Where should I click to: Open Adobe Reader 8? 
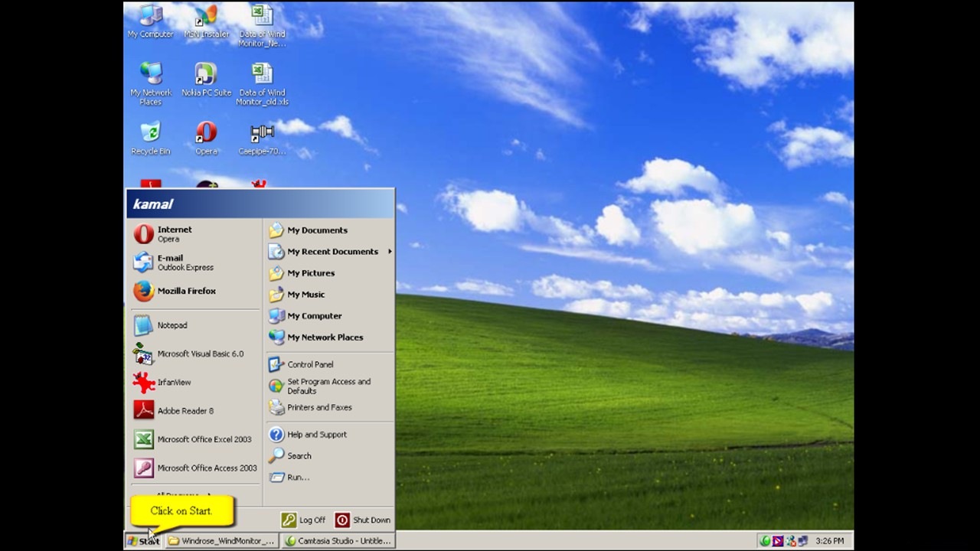click(x=194, y=411)
